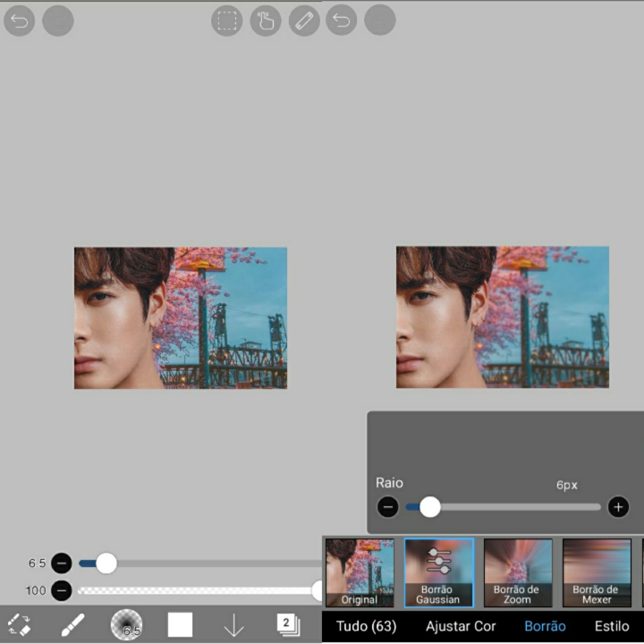
Task: Open the ruler tool
Action: [x=304, y=21]
